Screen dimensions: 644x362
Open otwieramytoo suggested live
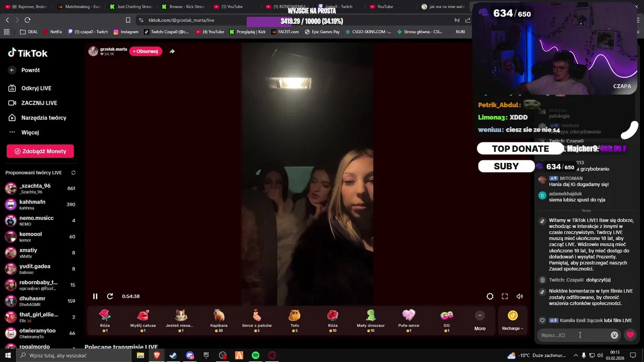[x=40, y=333]
